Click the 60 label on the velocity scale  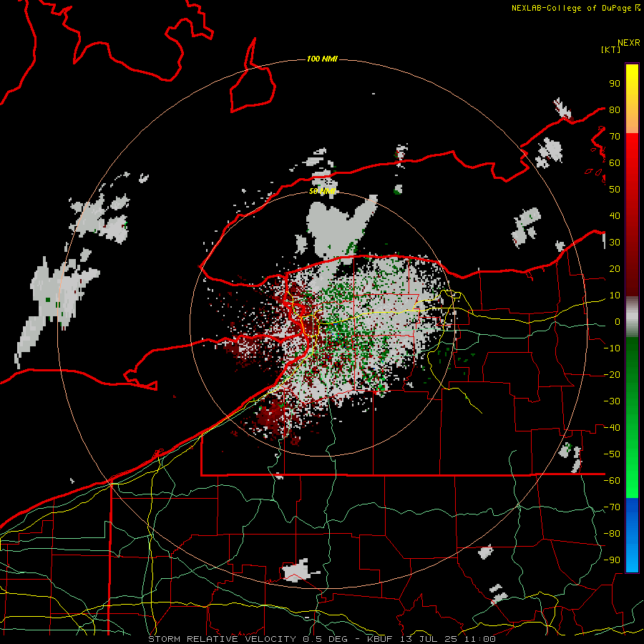coord(615,162)
